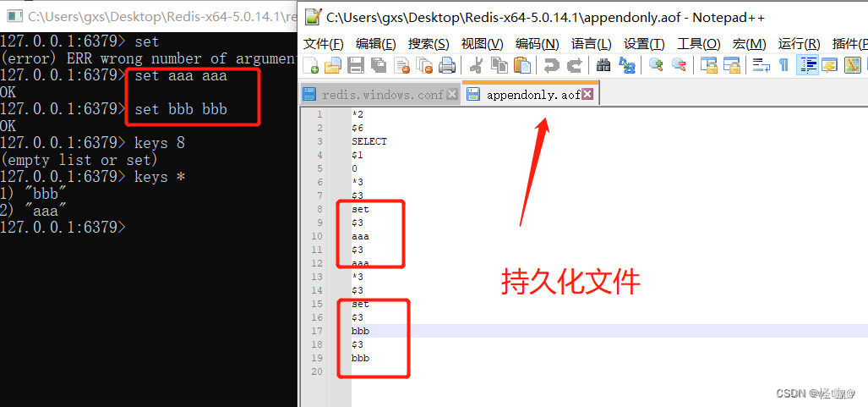Open 运行(R) menu
The width and height of the screenshot is (868, 407).
(x=799, y=44)
